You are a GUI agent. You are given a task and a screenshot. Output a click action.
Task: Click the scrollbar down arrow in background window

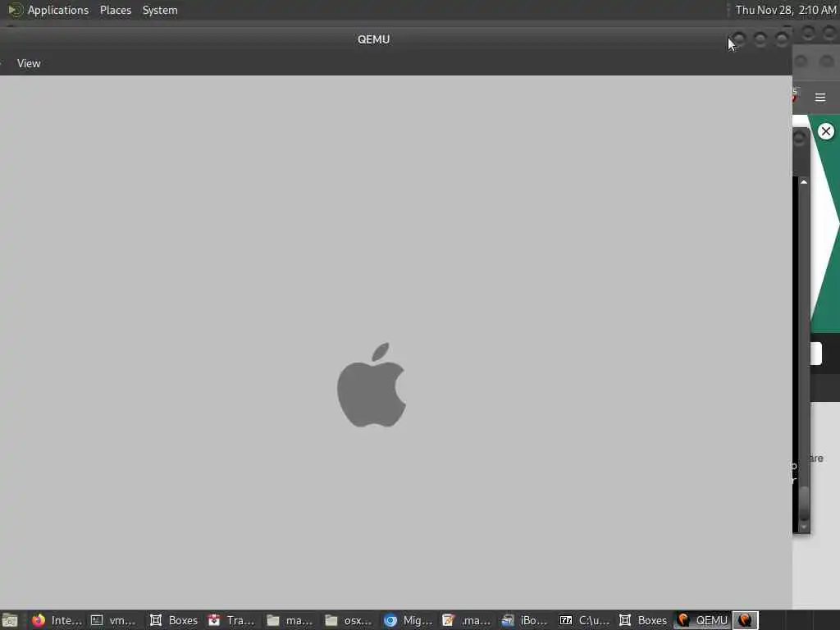(804, 527)
